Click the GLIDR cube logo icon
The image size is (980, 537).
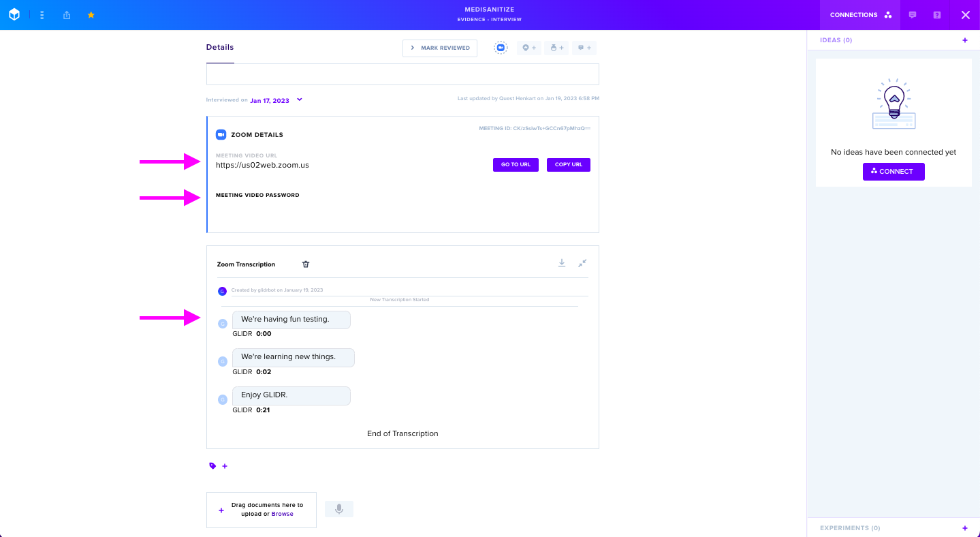[14, 14]
